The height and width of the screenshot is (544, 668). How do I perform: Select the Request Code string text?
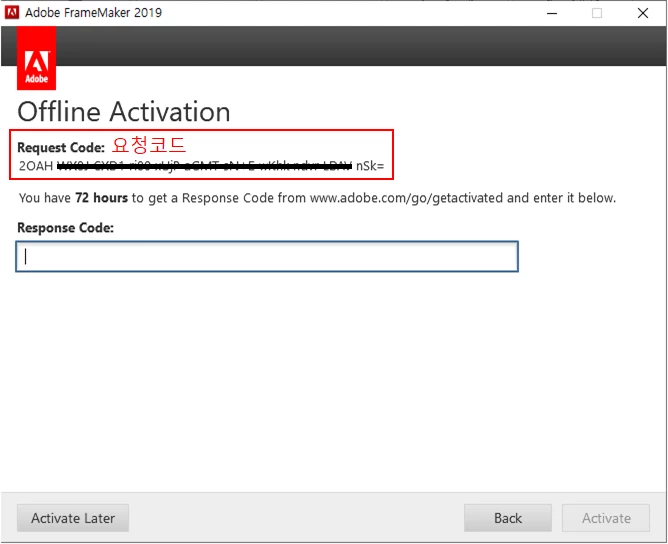pos(201,166)
